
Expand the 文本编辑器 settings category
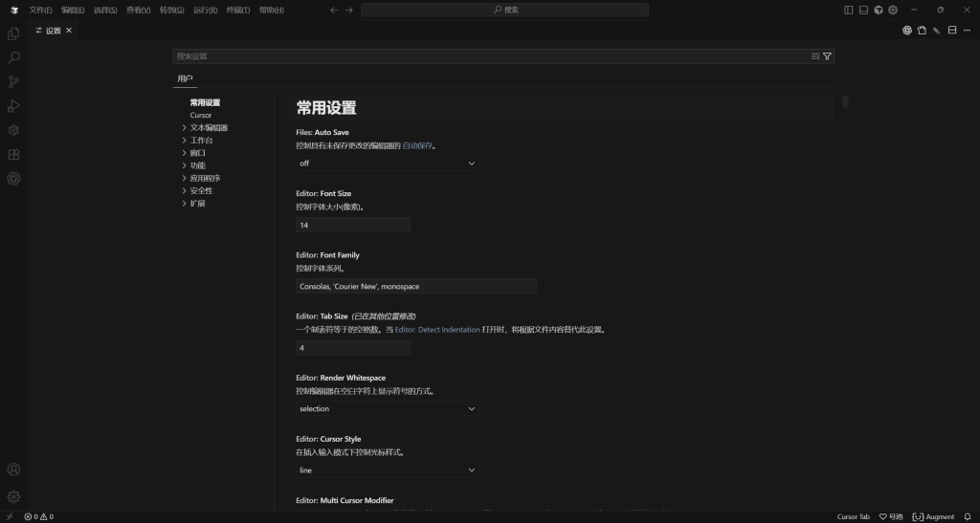click(209, 127)
